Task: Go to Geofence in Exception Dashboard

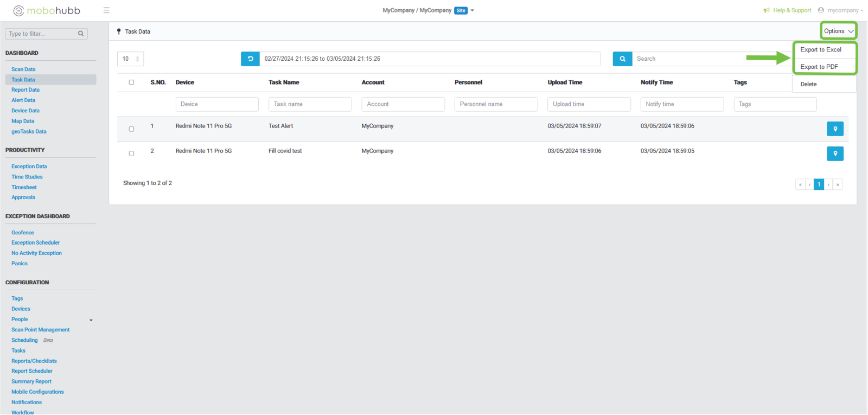Action: [x=23, y=233]
